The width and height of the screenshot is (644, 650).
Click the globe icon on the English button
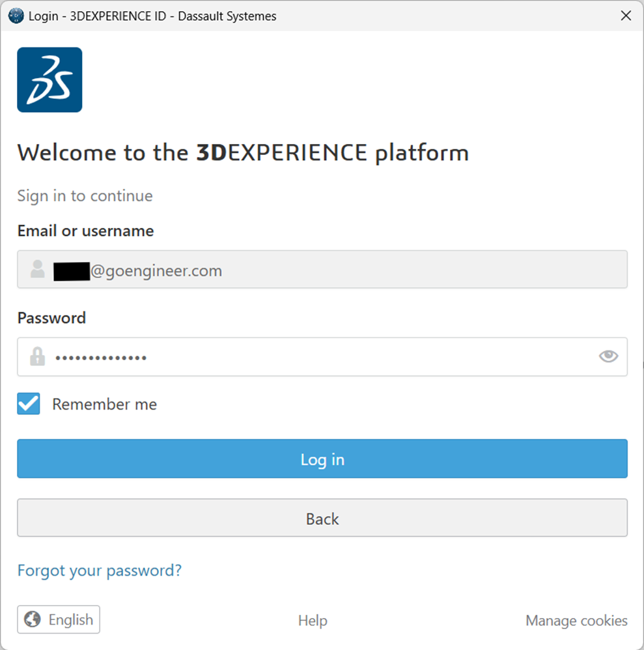click(x=30, y=619)
